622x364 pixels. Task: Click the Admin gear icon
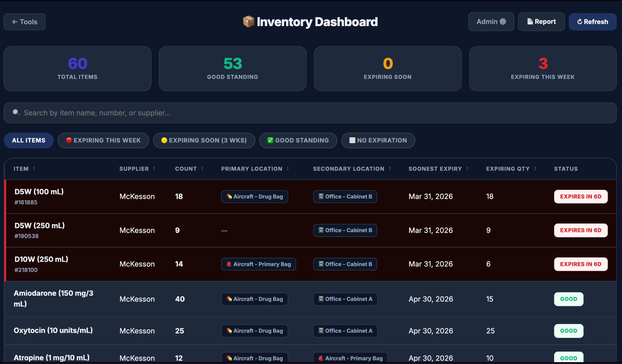(x=503, y=21)
